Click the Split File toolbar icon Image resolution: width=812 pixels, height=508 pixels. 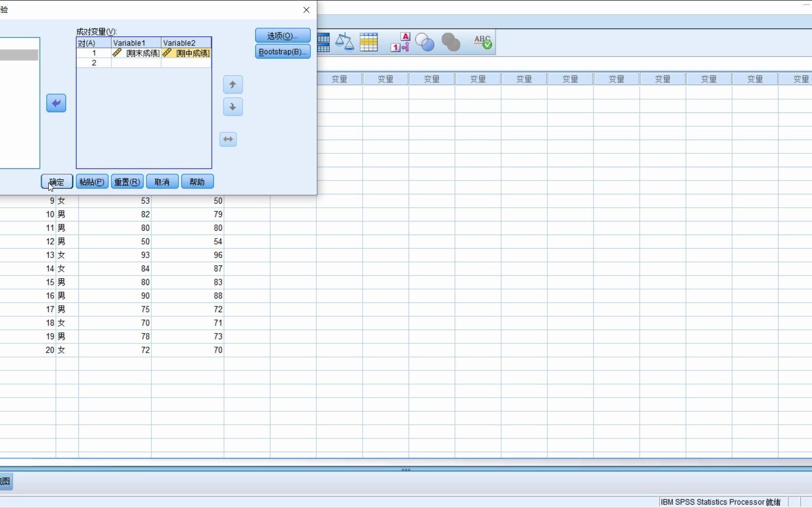(323, 42)
